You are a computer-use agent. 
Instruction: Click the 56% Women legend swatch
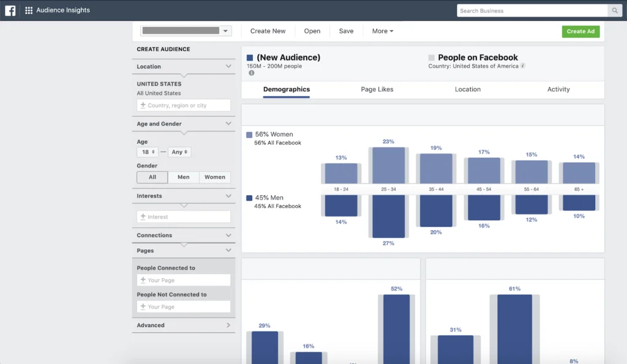pyautogui.click(x=249, y=135)
